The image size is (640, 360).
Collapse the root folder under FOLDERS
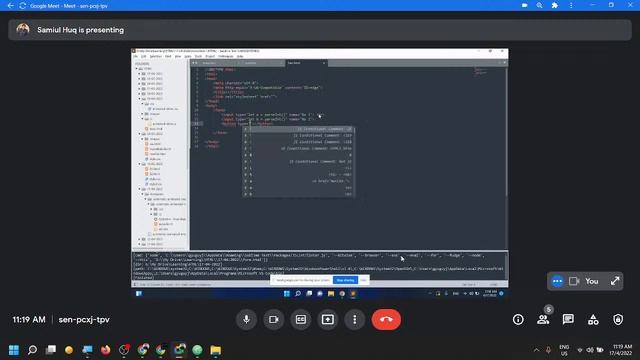pos(137,69)
